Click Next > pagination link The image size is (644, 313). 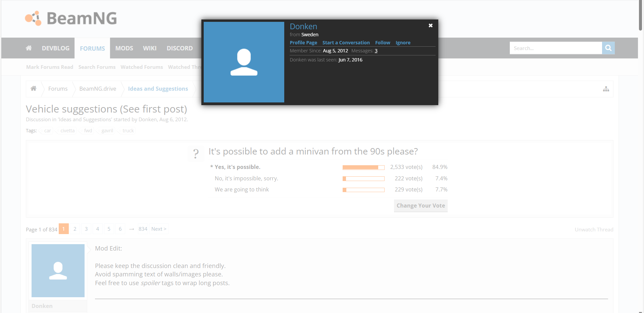[x=159, y=229]
